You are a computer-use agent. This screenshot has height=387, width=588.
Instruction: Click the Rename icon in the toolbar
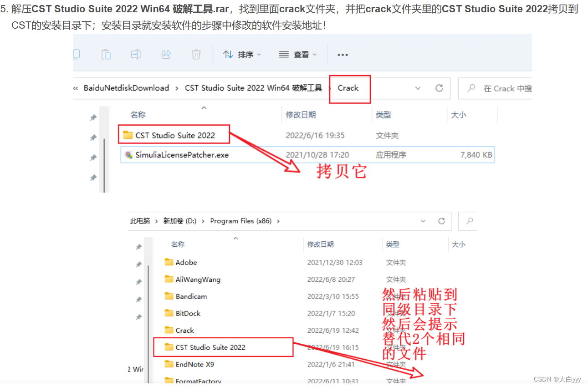pyautogui.click(x=136, y=54)
